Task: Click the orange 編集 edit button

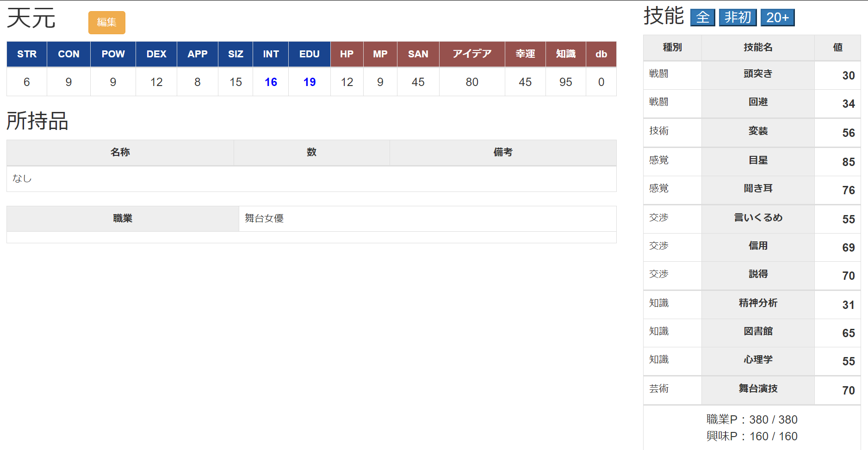Action: coord(106,23)
